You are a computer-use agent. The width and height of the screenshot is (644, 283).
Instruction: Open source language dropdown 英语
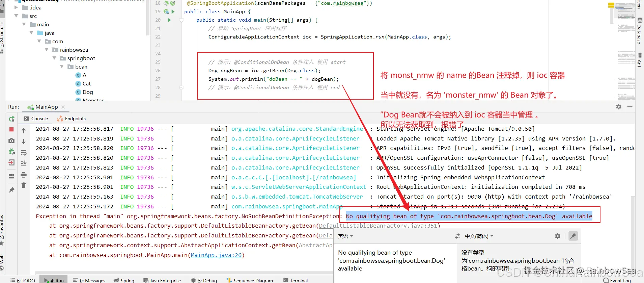(345, 236)
